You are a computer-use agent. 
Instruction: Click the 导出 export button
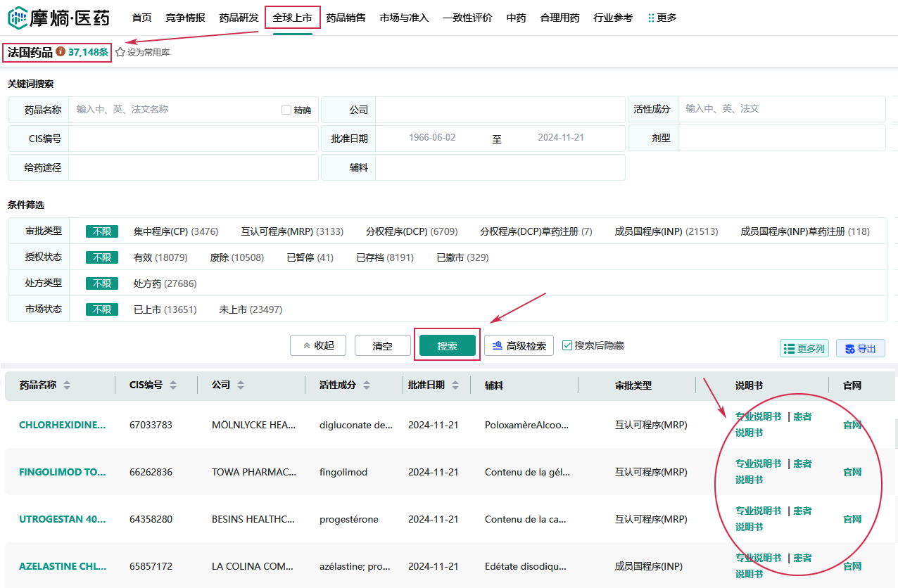coord(860,348)
